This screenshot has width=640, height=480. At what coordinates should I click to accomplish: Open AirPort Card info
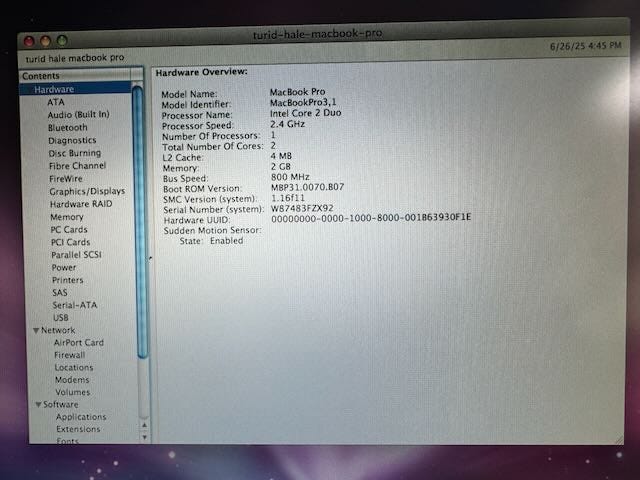[79, 342]
